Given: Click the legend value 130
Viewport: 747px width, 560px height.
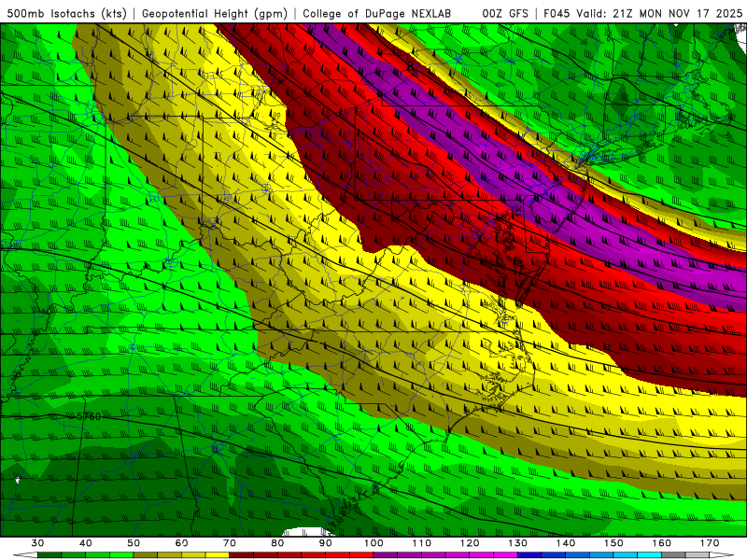Looking at the screenshot, I should [518, 543].
